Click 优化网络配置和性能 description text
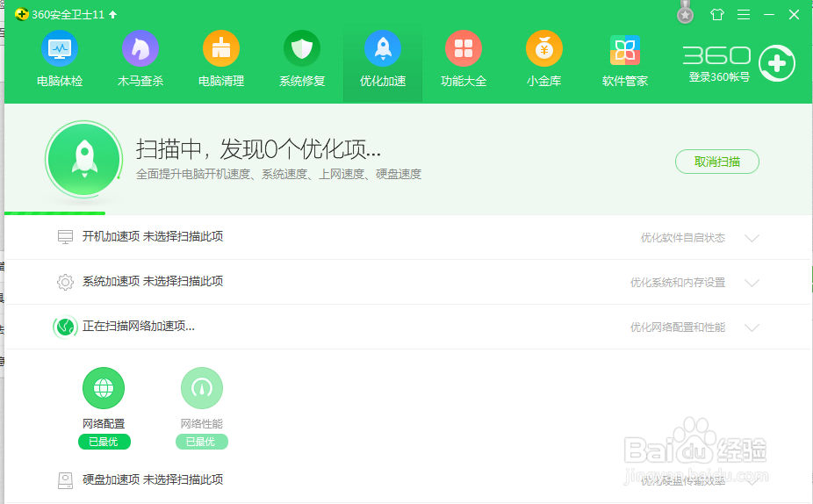The image size is (813, 504). 678,328
